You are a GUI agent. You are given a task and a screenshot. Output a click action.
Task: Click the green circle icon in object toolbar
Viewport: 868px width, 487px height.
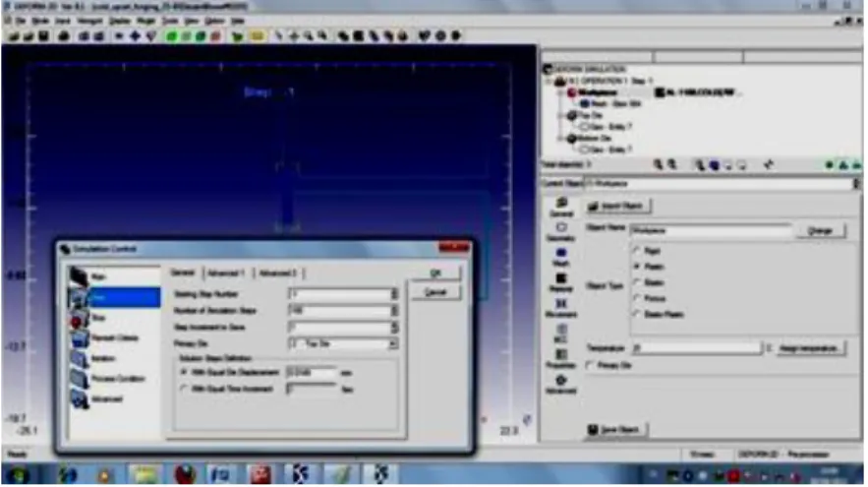coord(830,165)
